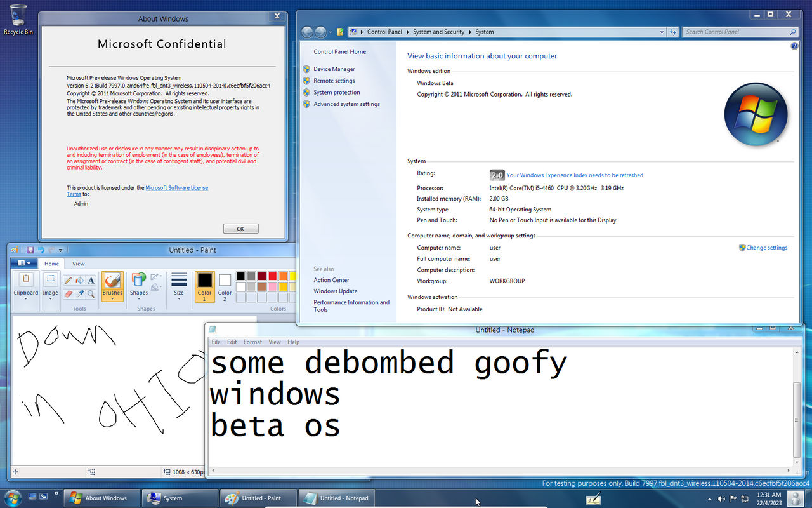Click the Search Control Panel field
Screen dimensions: 812x508
(x=740, y=32)
